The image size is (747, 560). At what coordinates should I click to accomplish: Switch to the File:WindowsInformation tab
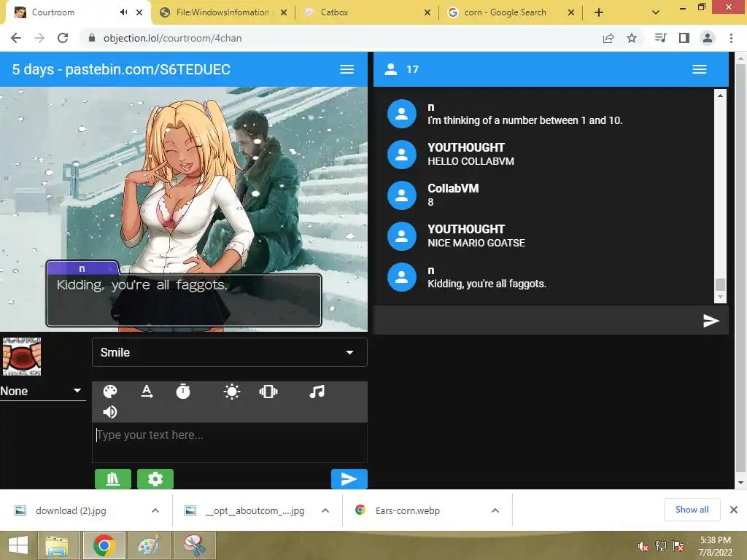point(222,12)
